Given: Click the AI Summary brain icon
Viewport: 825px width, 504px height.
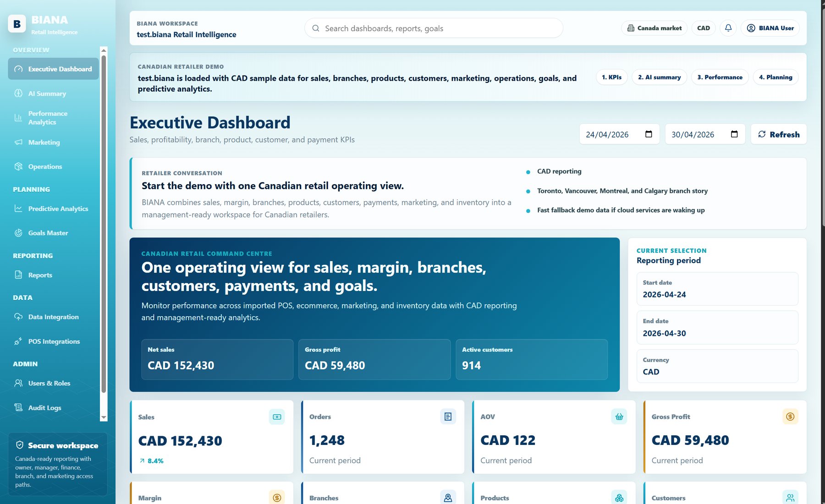Looking at the screenshot, I should [18, 93].
